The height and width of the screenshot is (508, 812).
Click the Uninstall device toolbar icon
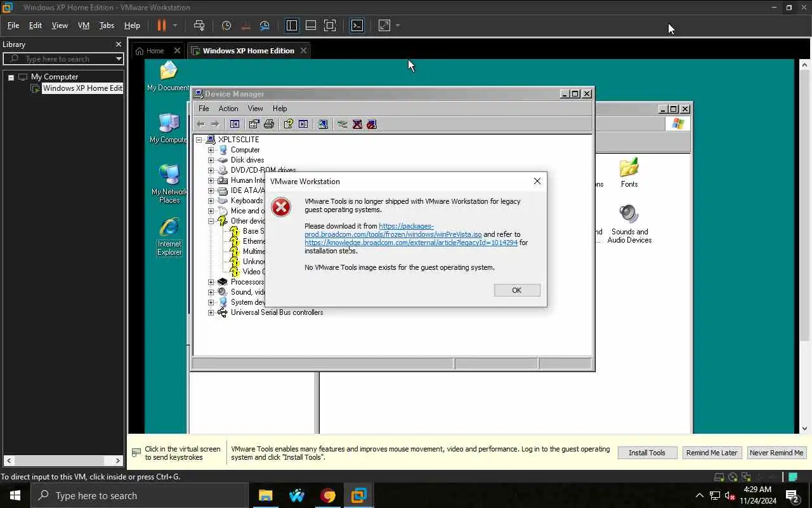[357, 124]
